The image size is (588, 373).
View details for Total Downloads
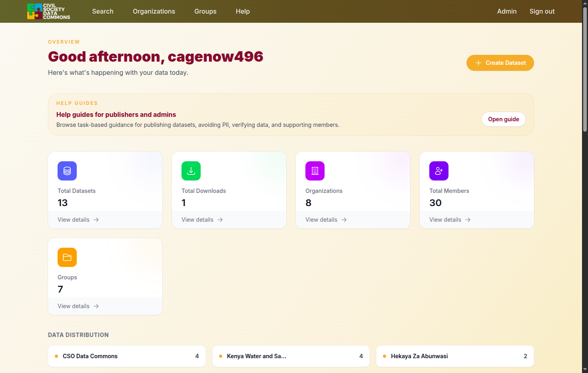tap(202, 220)
